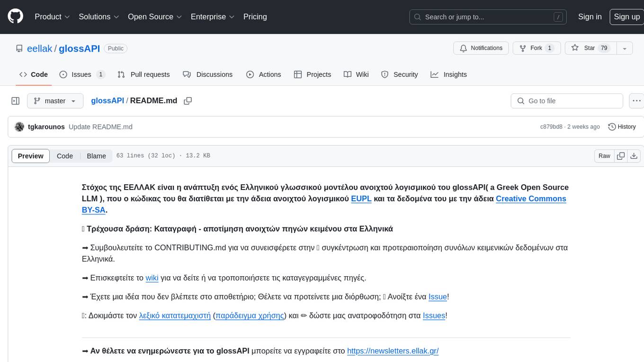Go to the Sign in page
This screenshot has height=362, width=644.
590,17
